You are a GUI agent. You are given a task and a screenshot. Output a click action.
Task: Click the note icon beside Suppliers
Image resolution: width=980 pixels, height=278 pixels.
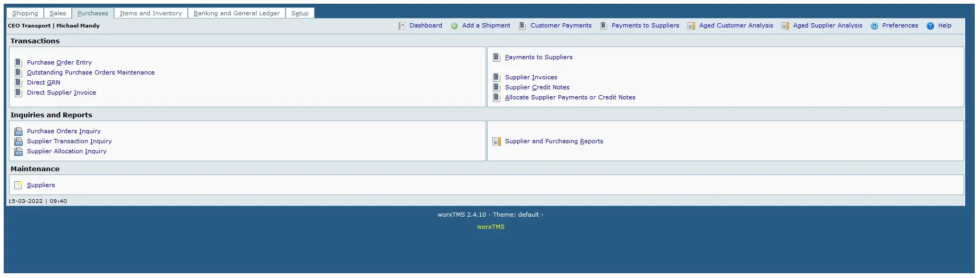[x=18, y=185]
